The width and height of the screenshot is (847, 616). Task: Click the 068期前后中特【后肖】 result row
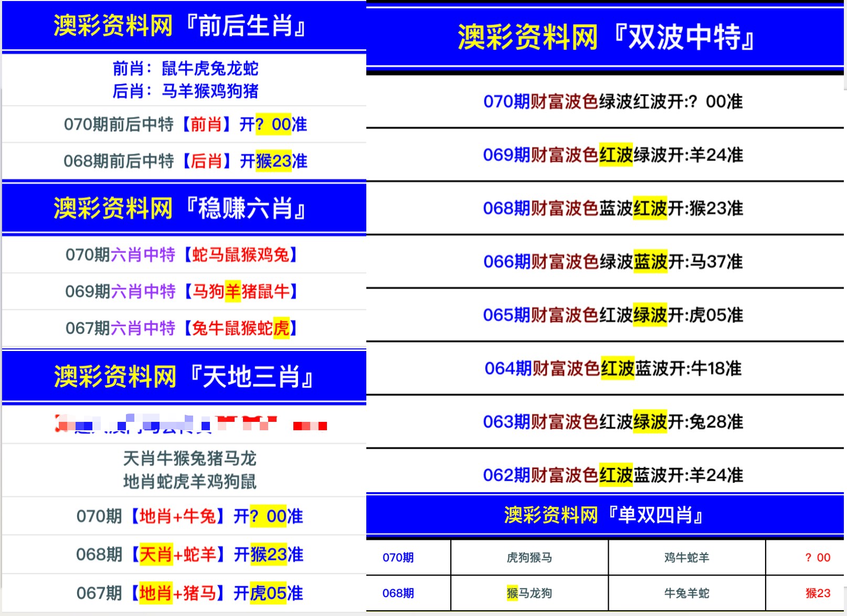[x=185, y=161]
